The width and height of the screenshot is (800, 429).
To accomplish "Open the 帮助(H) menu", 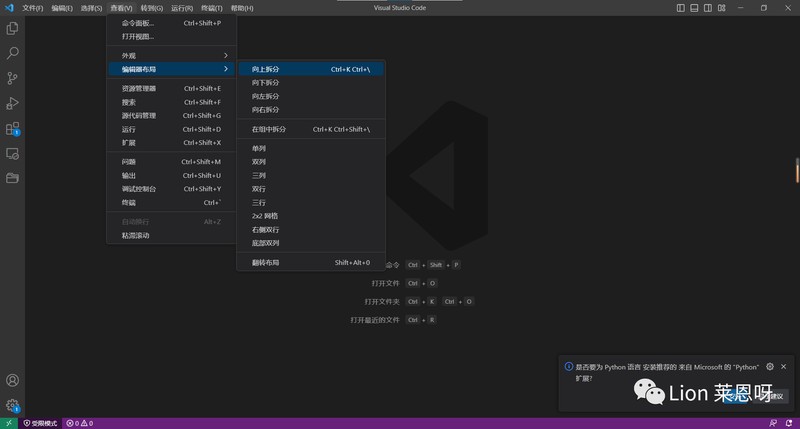I will [x=242, y=8].
